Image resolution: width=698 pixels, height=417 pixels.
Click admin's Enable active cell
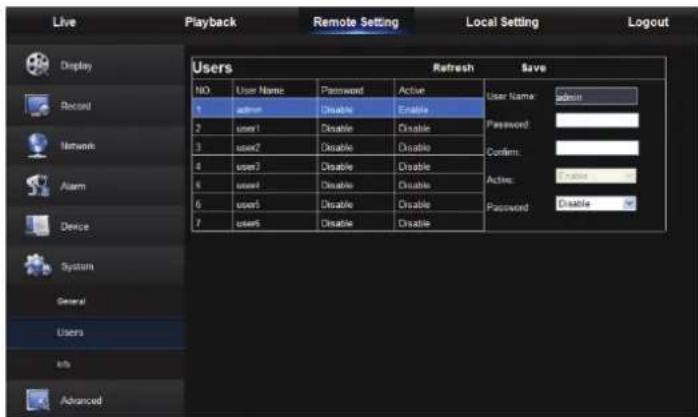point(439,109)
